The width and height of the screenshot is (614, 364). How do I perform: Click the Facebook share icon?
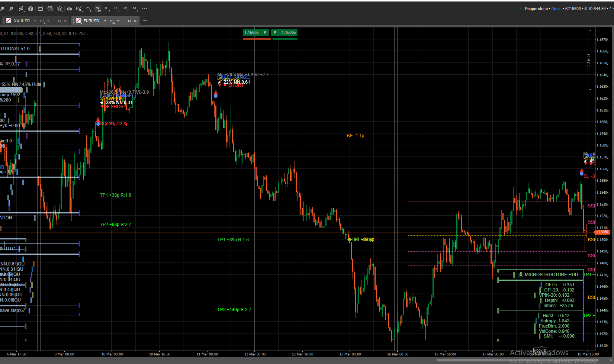pos(31,9)
